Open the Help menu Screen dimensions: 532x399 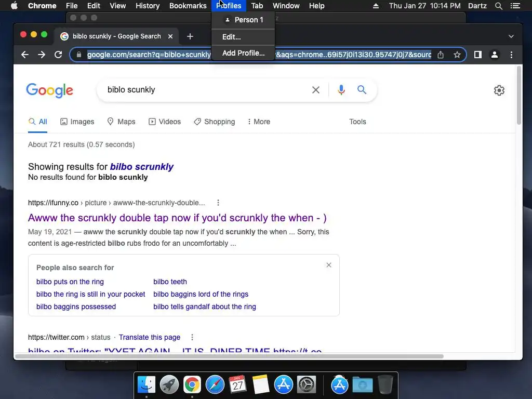[316, 6]
